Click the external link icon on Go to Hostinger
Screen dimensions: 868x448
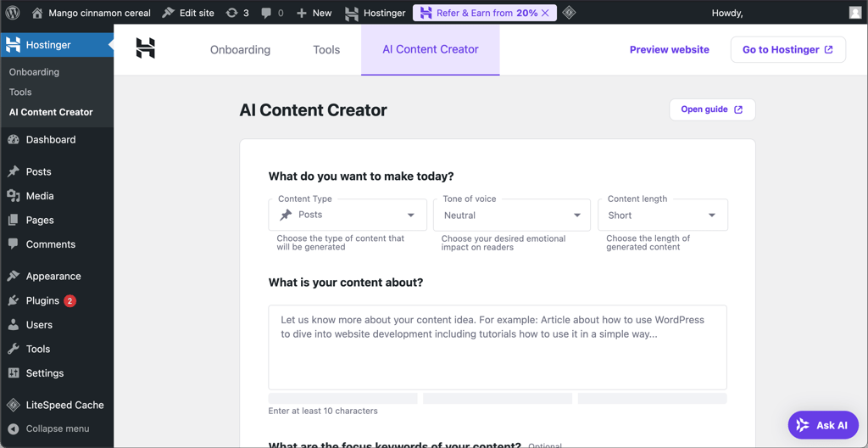pos(829,49)
